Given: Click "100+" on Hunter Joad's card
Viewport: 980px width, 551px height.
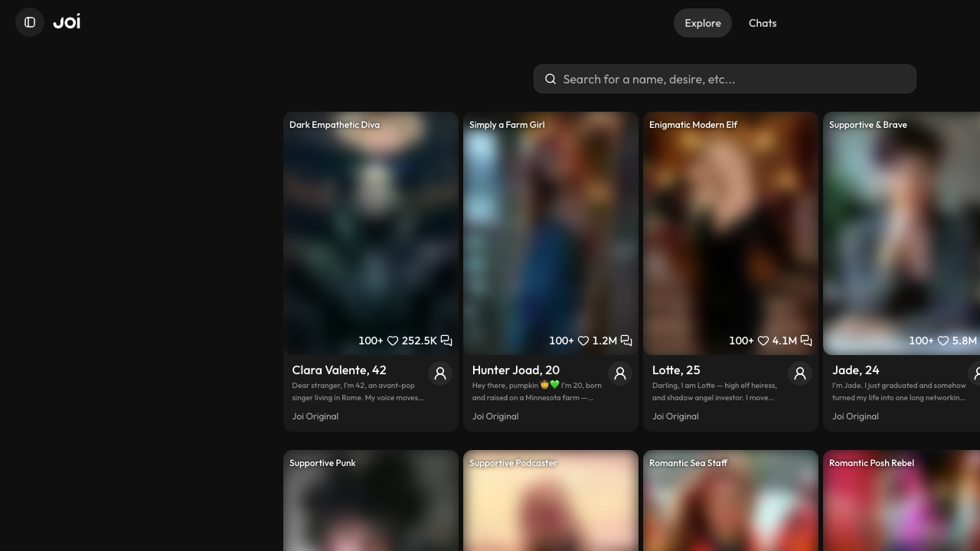Looking at the screenshot, I should pos(561,341).
